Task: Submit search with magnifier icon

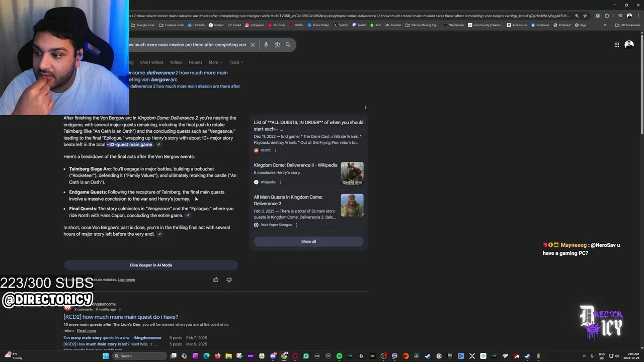Action: tap(288, 45)
